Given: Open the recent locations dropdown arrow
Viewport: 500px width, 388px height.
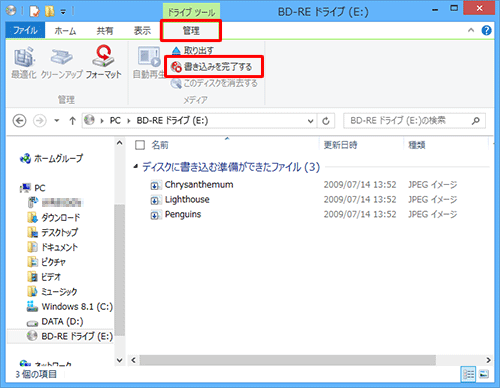Looking at the screenshot, I should point(57,121).
